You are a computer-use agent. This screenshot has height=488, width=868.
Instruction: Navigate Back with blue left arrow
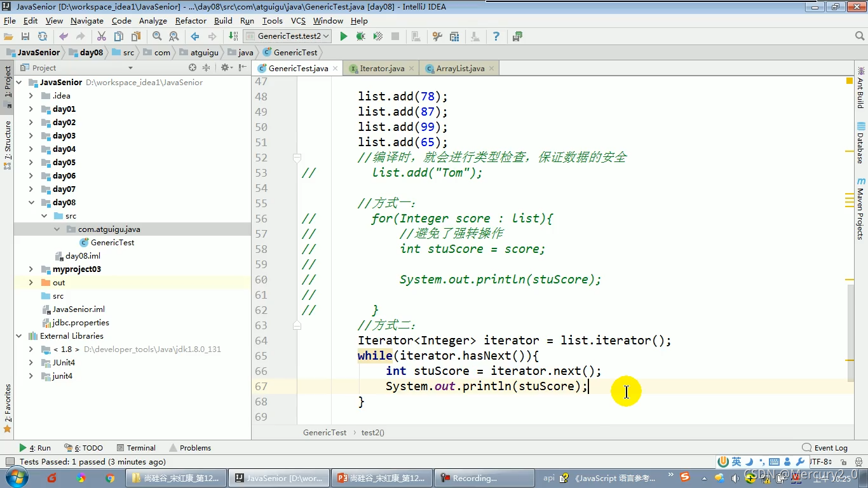pos(195,36)
